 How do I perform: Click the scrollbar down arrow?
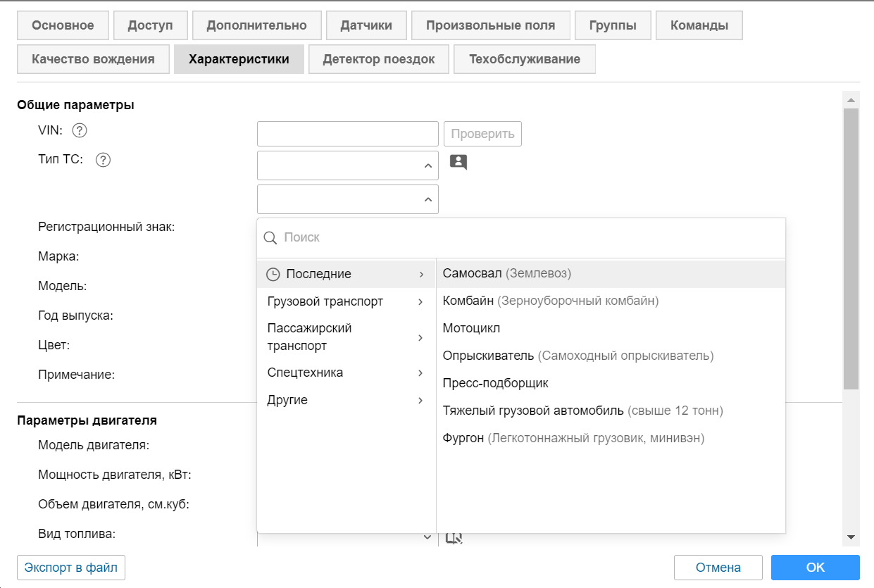(851, 537)
